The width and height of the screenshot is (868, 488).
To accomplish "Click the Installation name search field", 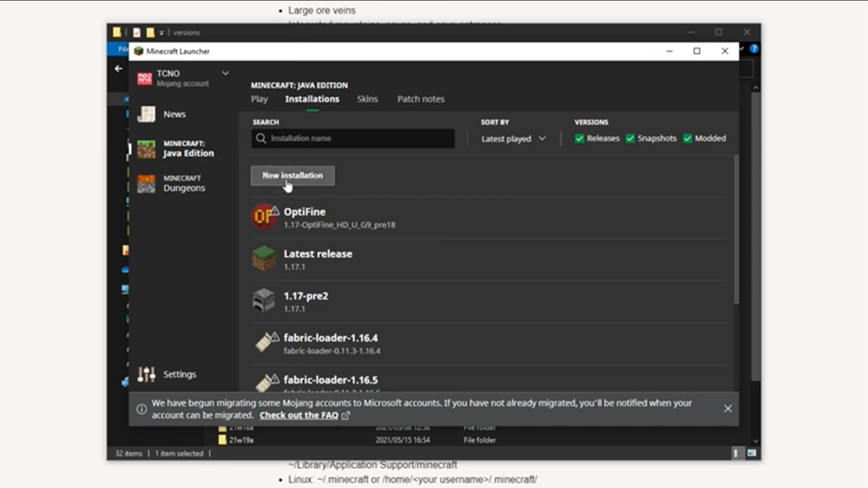I will [x=353, y=138].
